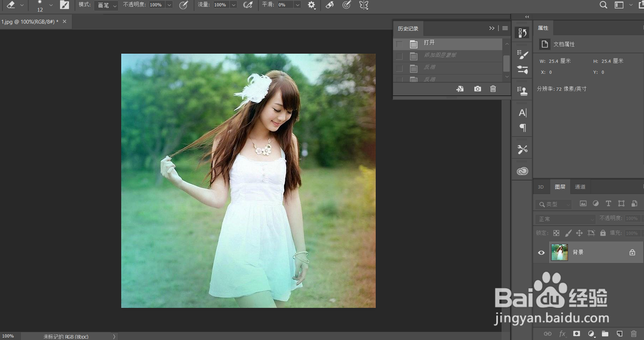Create new document from current state
This screenshot has height=340, width=644.
tap(460, 89)
